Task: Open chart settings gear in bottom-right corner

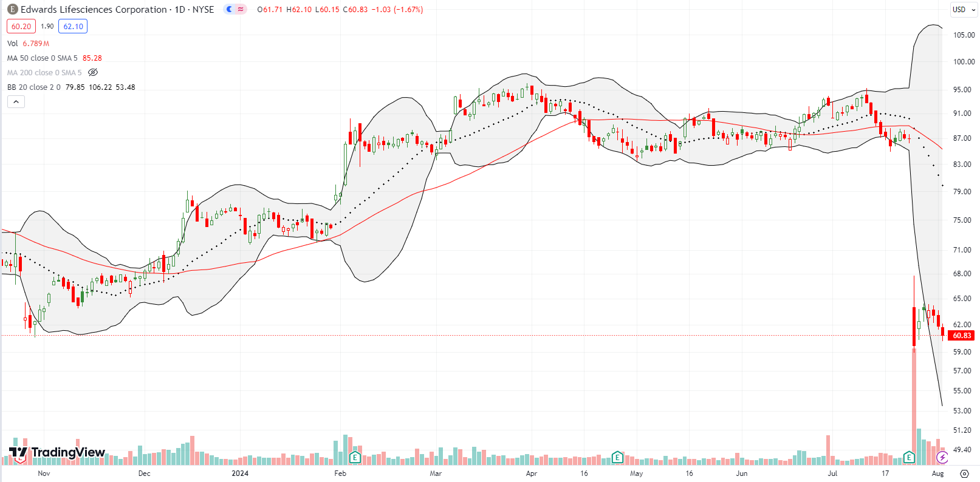Action: 964,474
